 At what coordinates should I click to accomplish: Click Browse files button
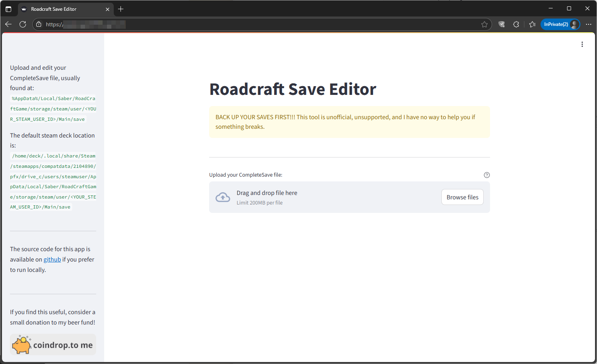tap(463, 197)
